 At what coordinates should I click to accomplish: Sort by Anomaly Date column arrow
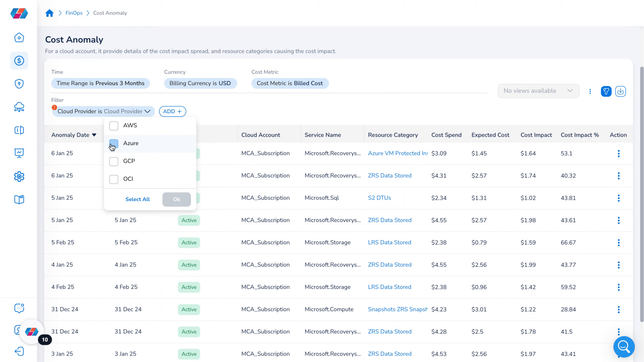click(94, 135)
